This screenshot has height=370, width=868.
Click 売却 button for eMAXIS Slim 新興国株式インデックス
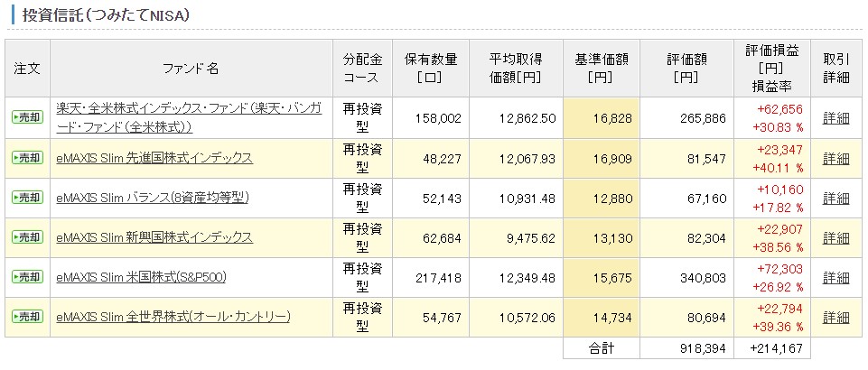pyautogui.click(x=27, y=237)
